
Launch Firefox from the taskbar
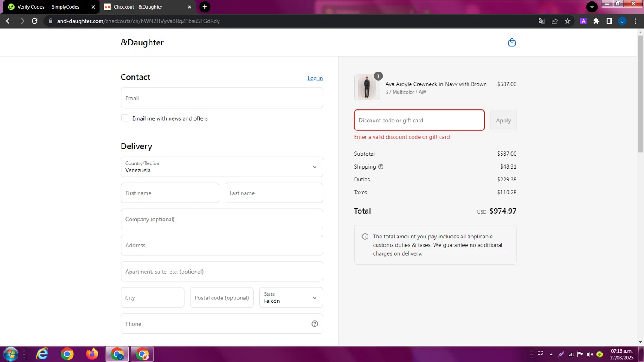click(92, 354)
